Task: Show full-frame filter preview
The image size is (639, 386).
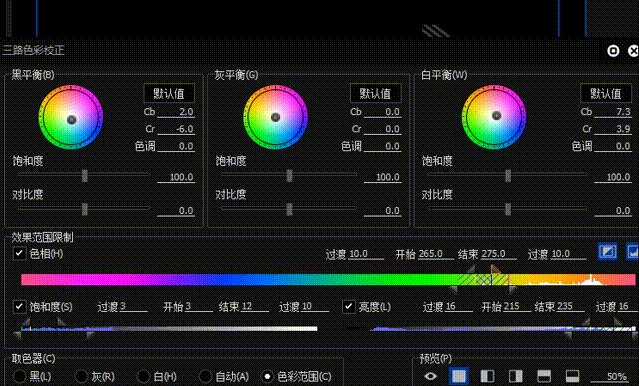Action: tap(458, 375)
